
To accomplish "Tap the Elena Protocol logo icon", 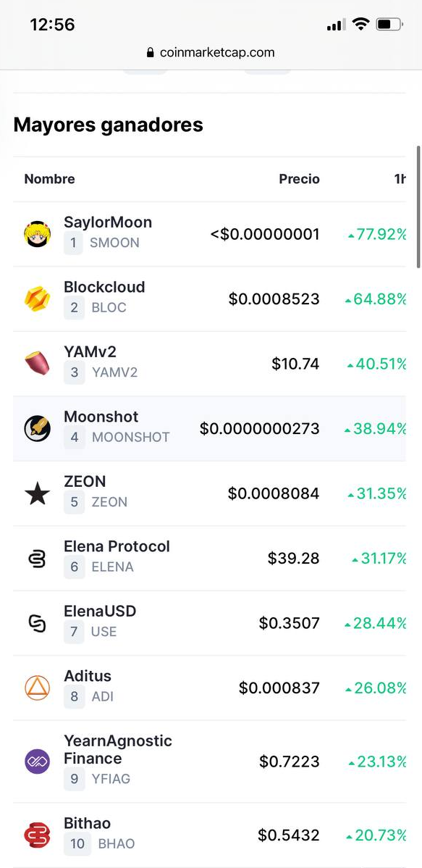I will pos(37,558).
